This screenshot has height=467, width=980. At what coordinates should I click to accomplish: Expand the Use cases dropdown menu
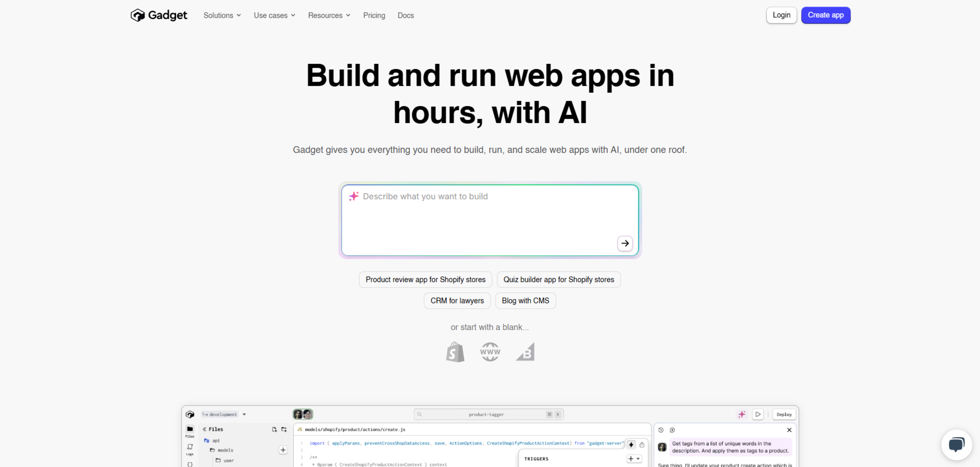[x=274, y=15]
